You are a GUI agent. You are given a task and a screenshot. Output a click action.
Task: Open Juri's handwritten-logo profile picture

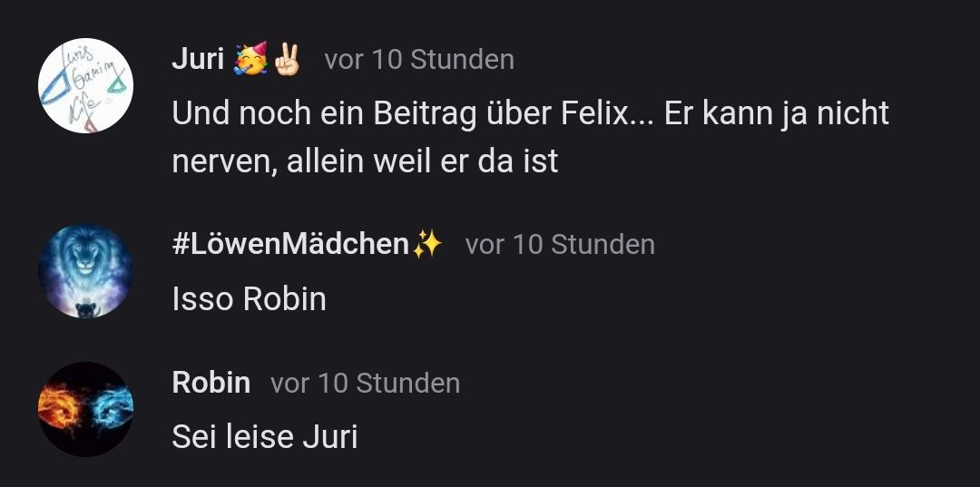tap(85, 85)
